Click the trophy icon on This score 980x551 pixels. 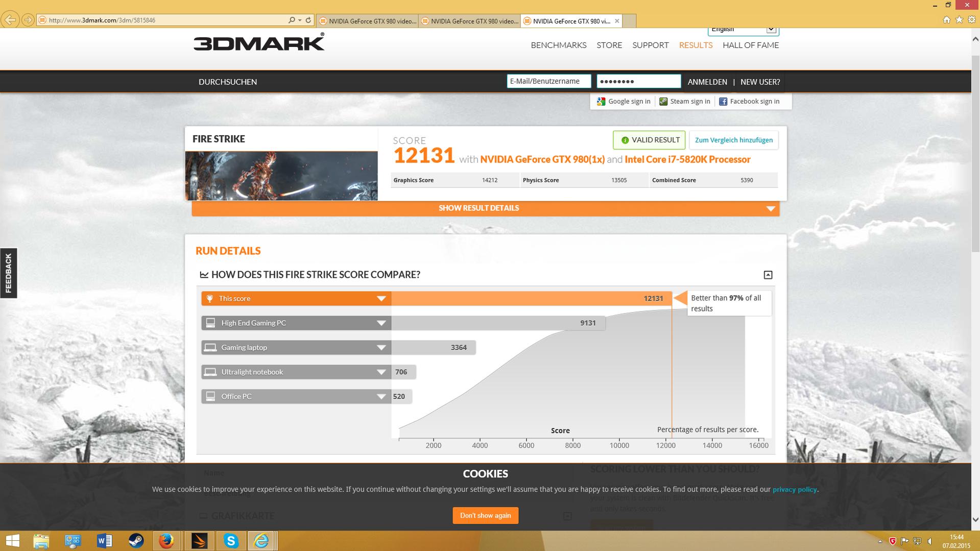[209, 299]
